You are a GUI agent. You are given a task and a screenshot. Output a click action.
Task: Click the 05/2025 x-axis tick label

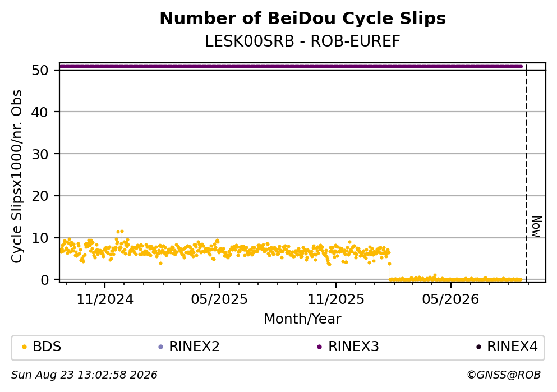[x=219, y=299]
